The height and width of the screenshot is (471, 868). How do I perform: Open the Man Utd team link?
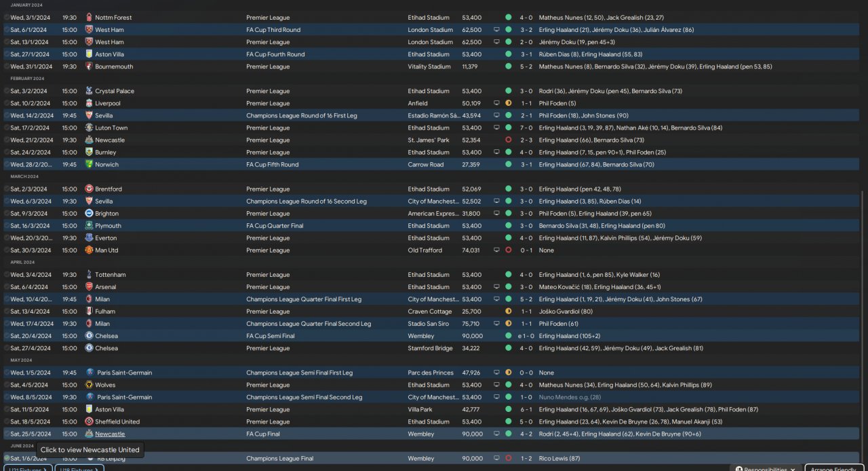coord(106,250)
